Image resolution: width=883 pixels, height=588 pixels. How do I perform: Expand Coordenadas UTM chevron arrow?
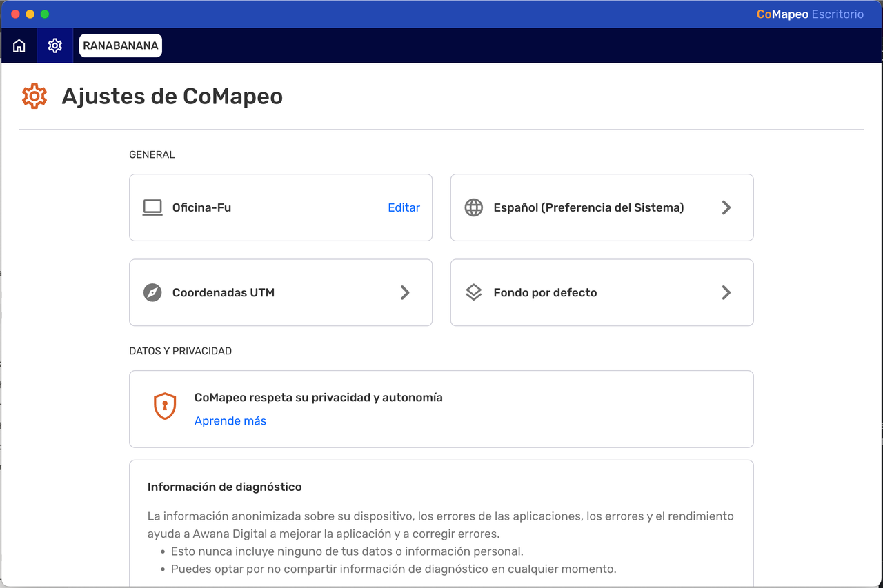coord(405,292)
